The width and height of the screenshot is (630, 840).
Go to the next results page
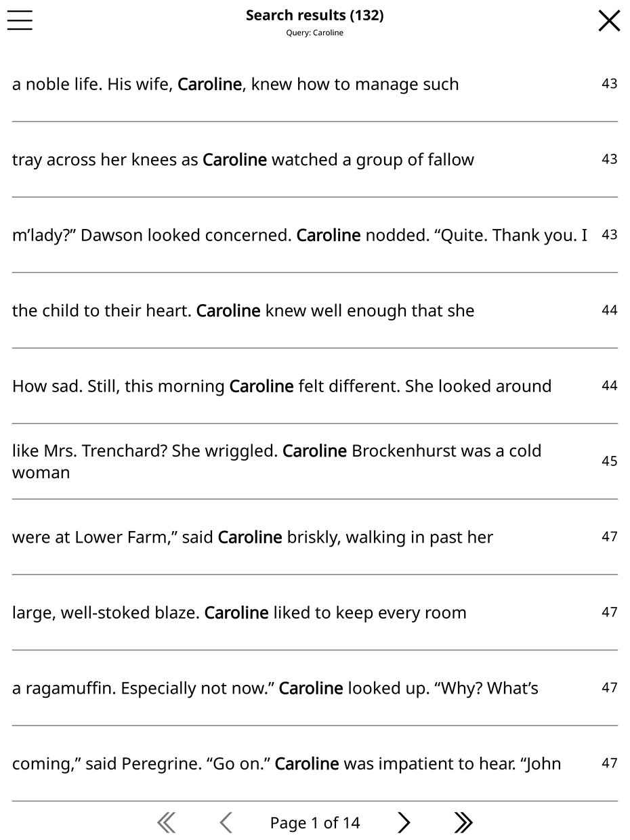(404, 823)
